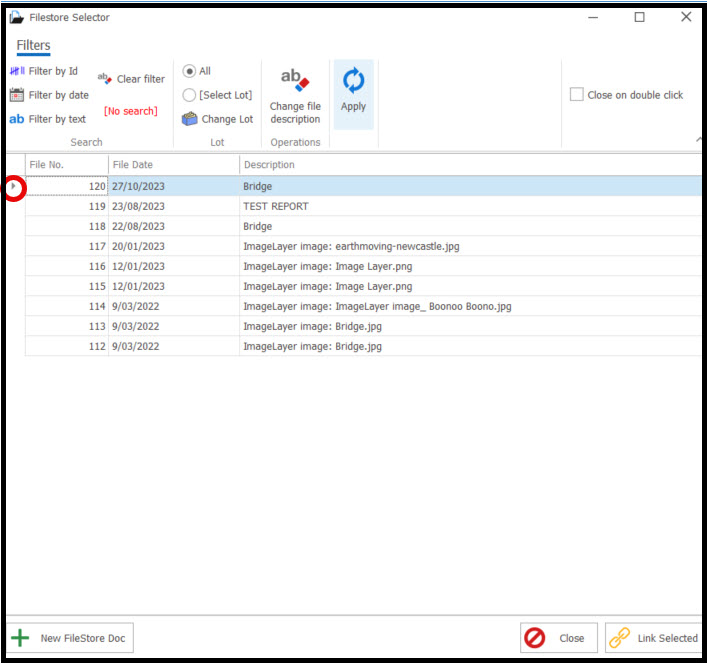Click the green plus New FileStore Doc
Viewport: 707px width, 663px height.
[19, 638]
